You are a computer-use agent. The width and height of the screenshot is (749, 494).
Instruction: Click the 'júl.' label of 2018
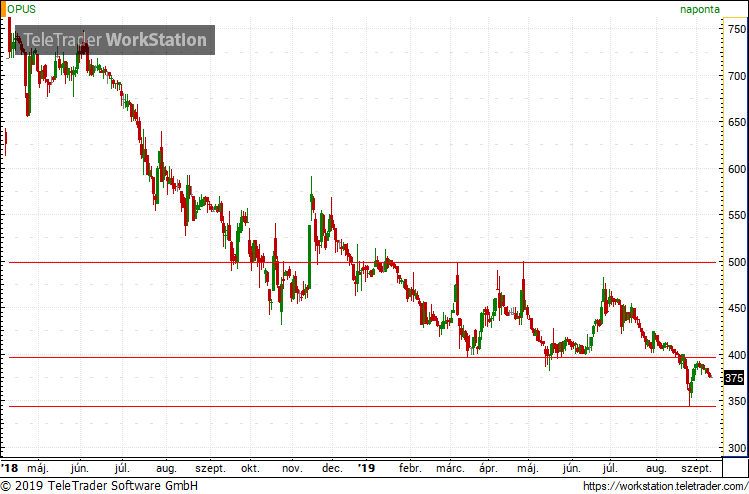tap(122, 468)
